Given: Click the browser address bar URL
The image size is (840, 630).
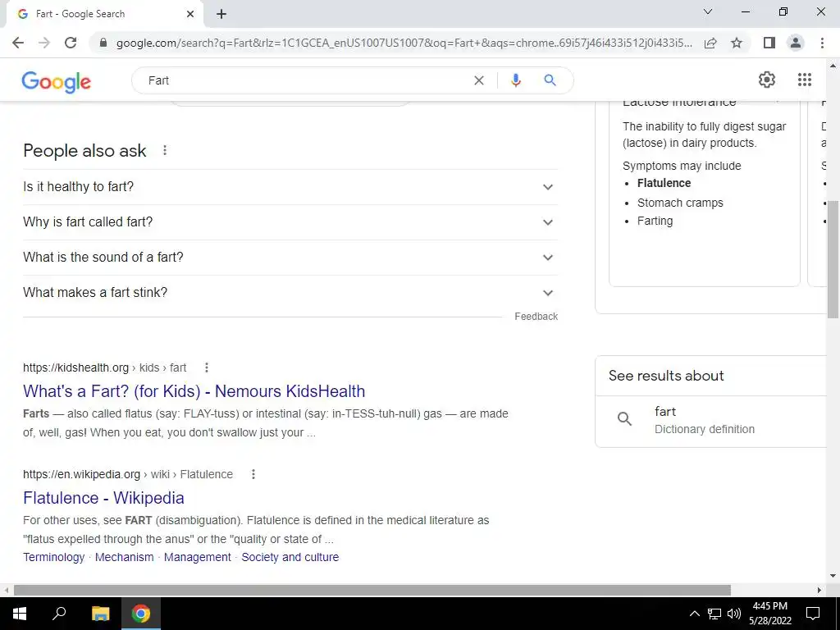Looking at the screenshot, I should click(404, 43).
